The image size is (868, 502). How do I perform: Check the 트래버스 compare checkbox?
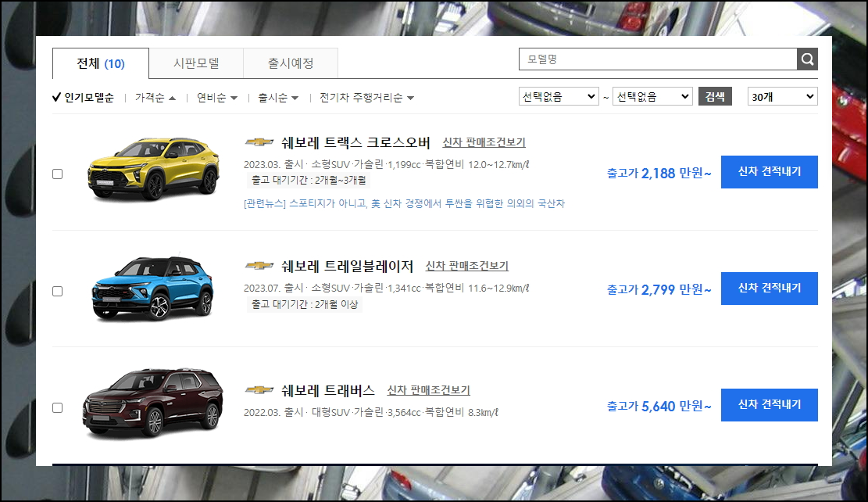click(58, 408)
